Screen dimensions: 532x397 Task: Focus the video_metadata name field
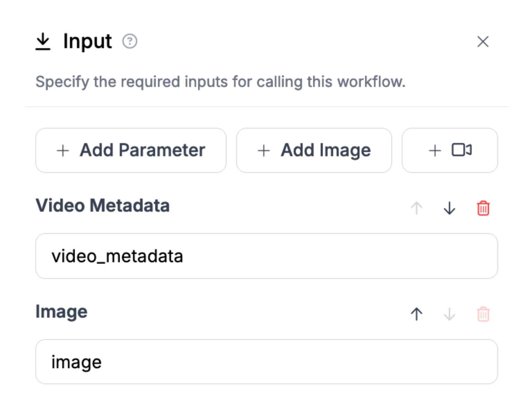266,256
